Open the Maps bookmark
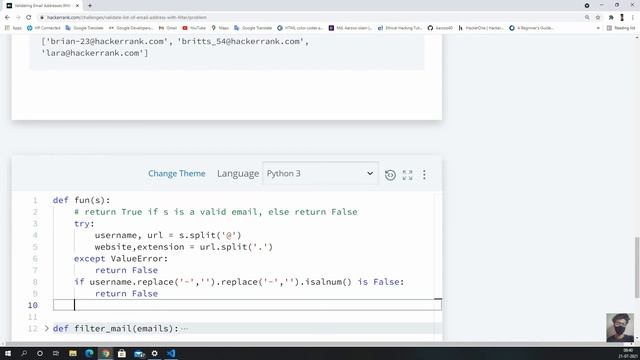This screenshot has width=640, height=360. pos(220,28)
